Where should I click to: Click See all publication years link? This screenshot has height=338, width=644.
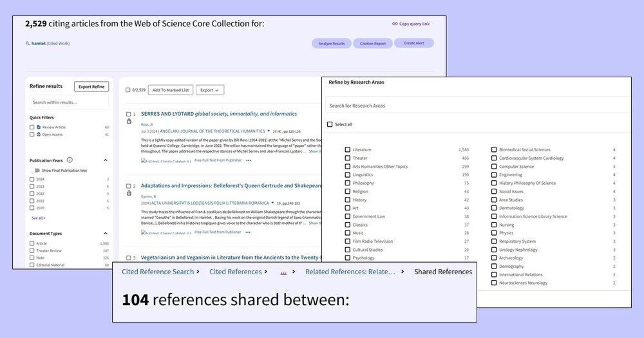39,218
